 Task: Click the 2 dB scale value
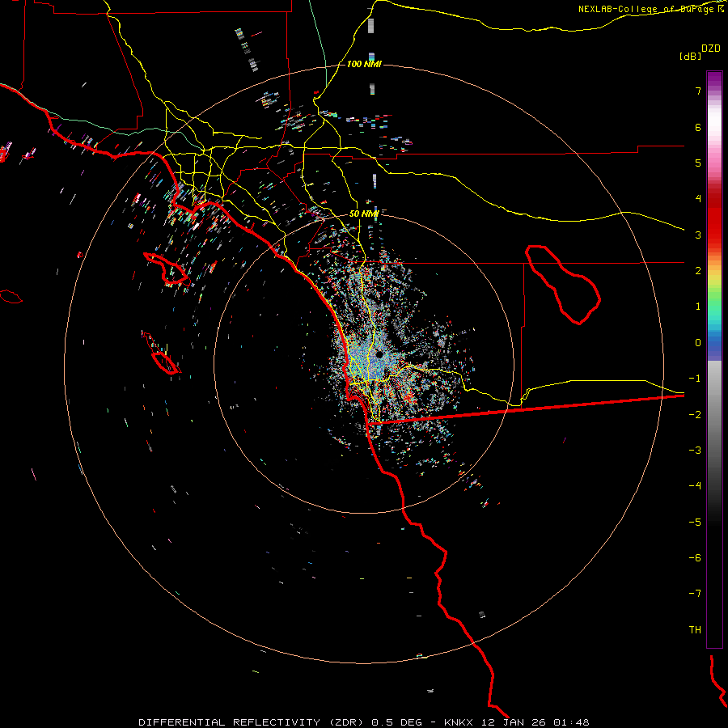[x=698, y=271]
